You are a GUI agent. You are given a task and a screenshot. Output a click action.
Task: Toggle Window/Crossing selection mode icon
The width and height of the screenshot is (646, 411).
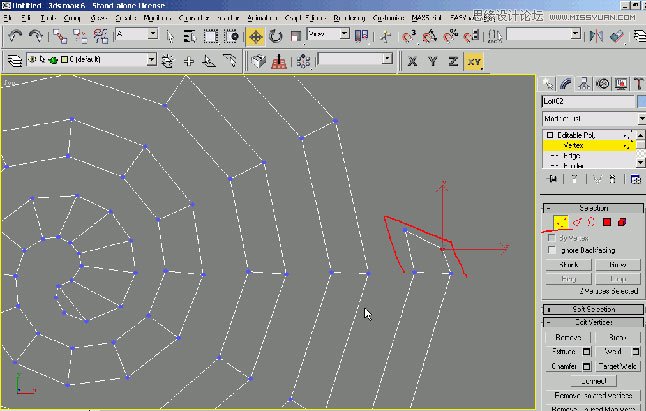click(232, 36)
